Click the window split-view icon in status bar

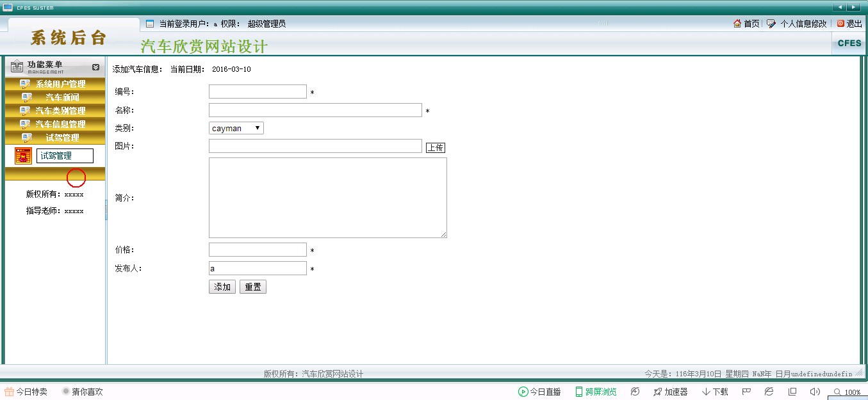pos(792,391)
